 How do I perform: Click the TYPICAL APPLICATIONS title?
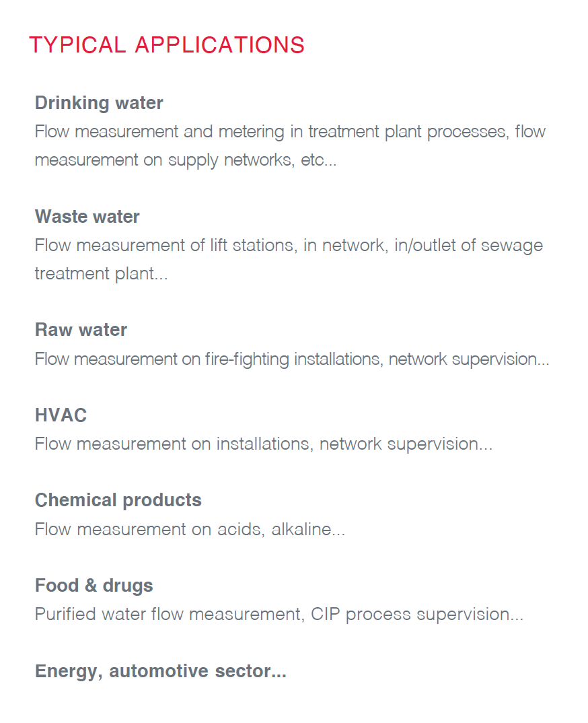[x=166, y=45]
